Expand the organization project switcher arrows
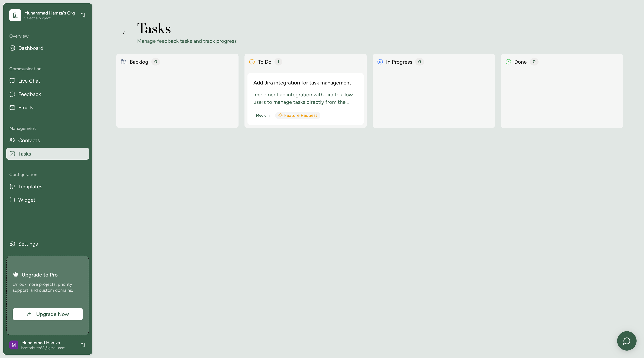Image resolution: width=644 pixels, height=358 pixels. [83, 15]
